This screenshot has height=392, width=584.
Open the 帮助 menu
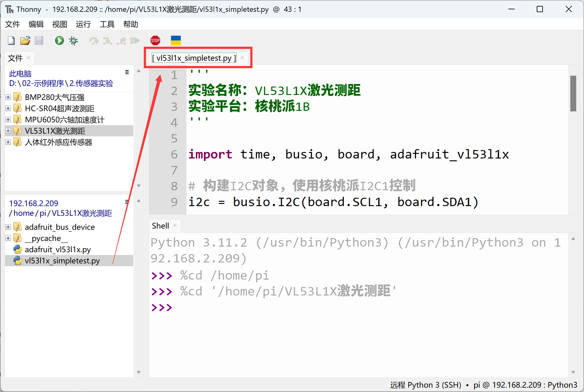(131, 24)
